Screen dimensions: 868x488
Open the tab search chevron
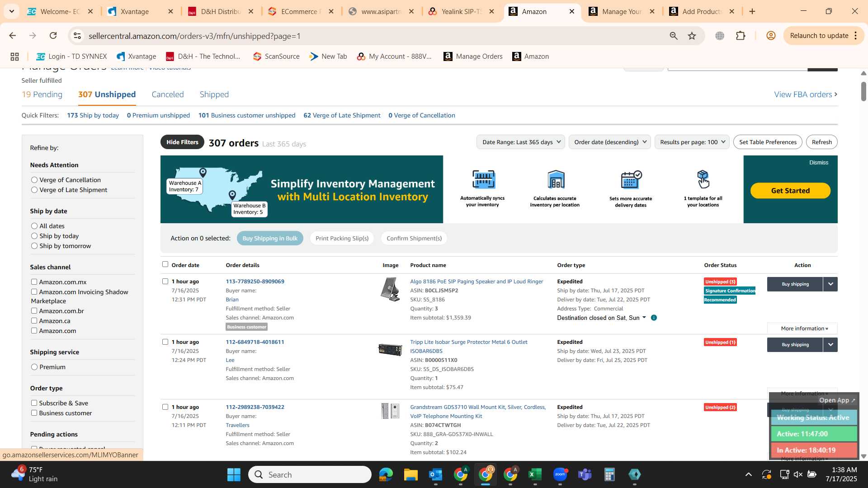(x=11, y=11)
